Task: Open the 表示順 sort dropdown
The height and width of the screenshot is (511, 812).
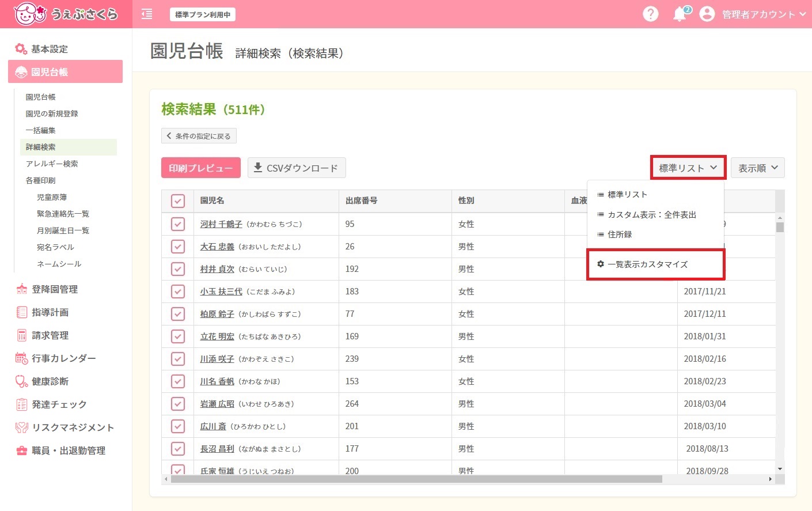Action: (758, 168)
